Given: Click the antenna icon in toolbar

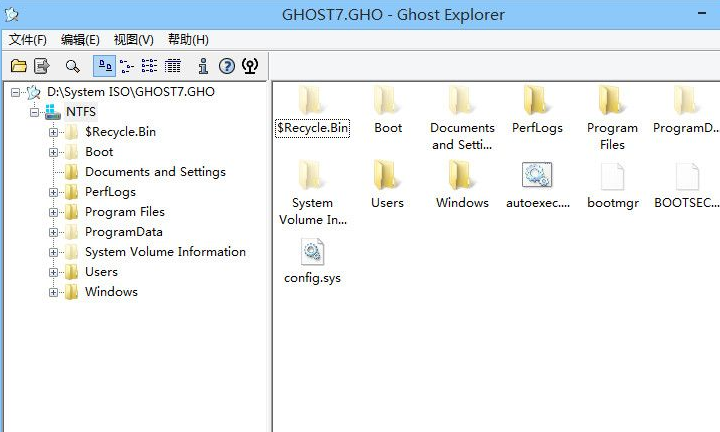Looking at the screenshot, I should [x=250, y=66].
